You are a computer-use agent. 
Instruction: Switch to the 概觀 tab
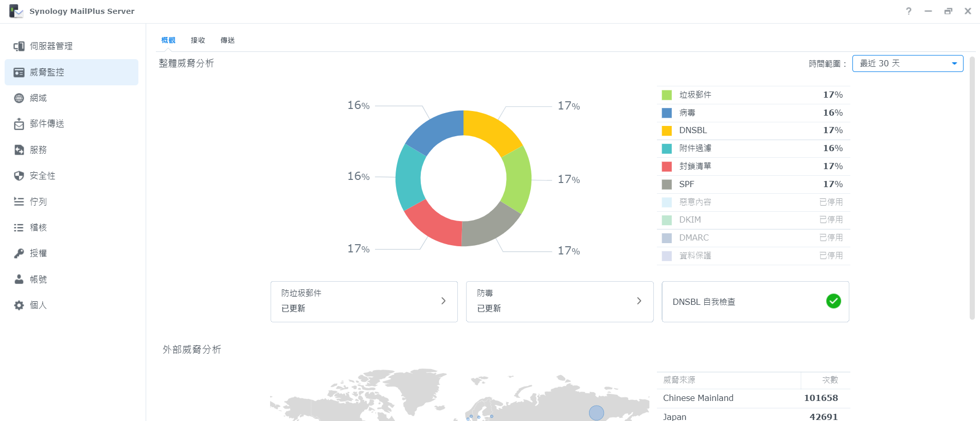point(168,40)
